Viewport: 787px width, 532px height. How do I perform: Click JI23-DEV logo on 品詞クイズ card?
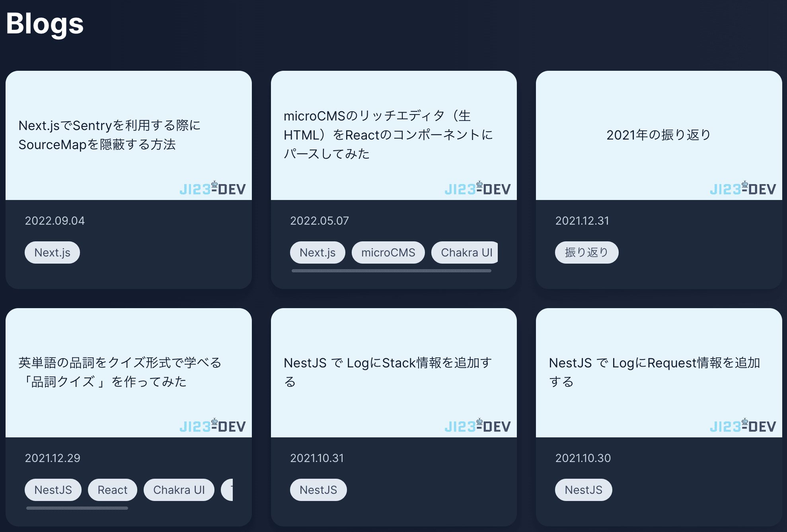tap(212, 426)
